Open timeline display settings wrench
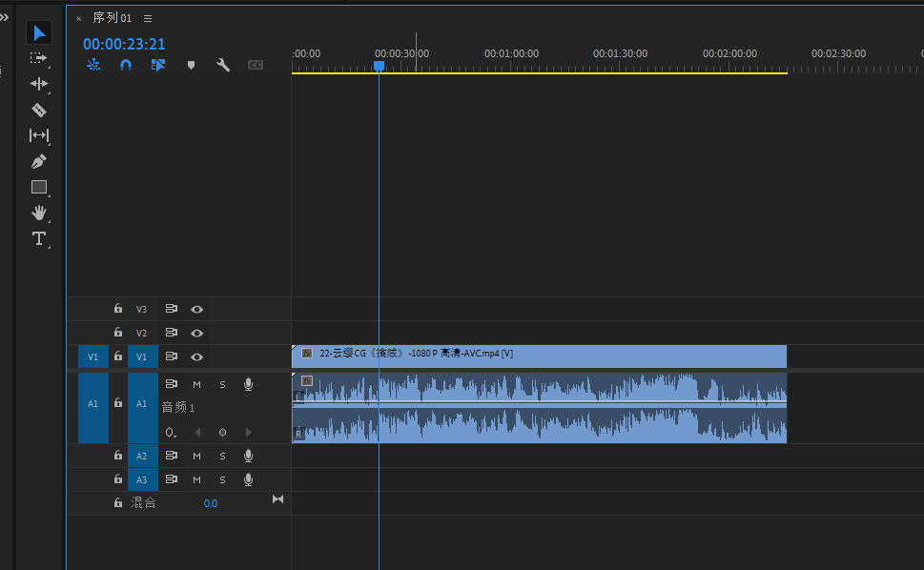The image size is (924, 570). pyautogui.click(x=223, y=65)
